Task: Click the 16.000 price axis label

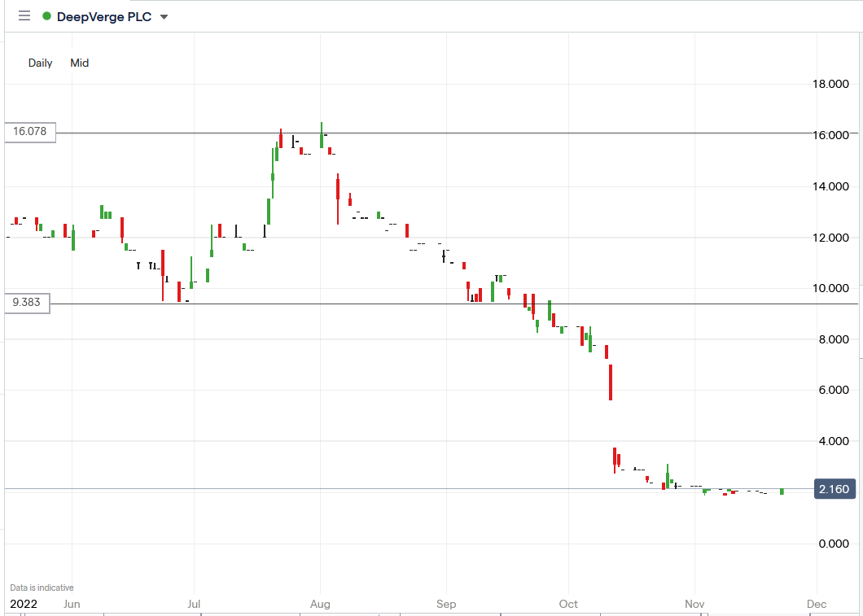Action: (x=830, y=135)
